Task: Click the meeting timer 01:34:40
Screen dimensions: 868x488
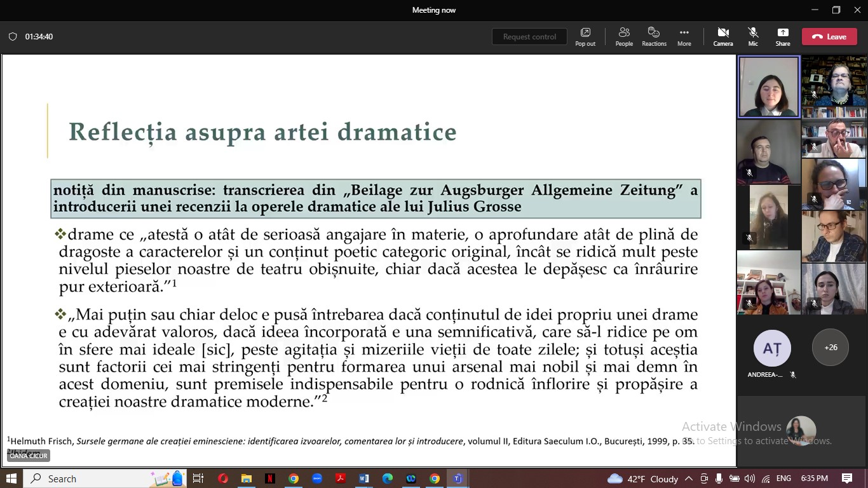Action: (39, 37)
